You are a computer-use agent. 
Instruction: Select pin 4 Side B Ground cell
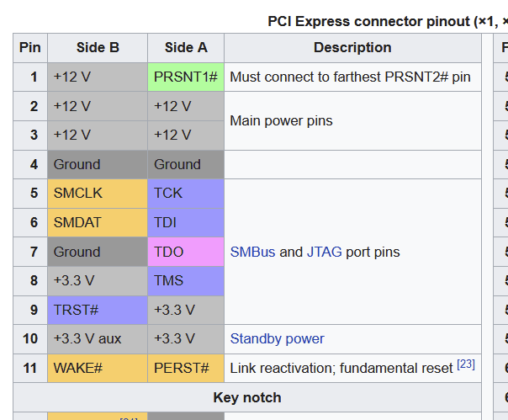coord(98,164)
